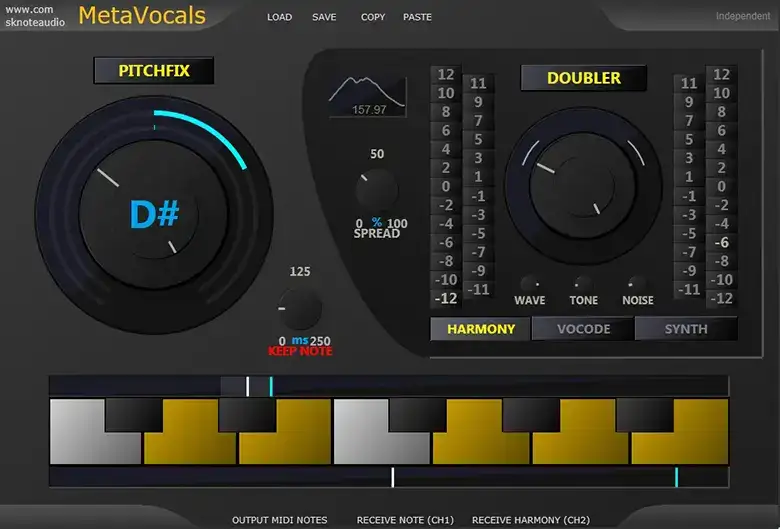
Task: Click the MetaVocals title logo
Action: pyautogui.click(x=142, y=15)
